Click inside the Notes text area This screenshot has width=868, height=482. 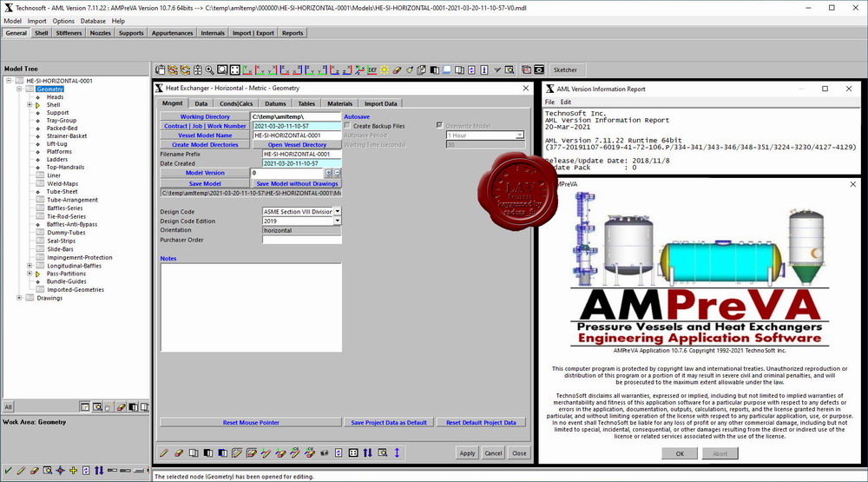[x=252, y=307]
